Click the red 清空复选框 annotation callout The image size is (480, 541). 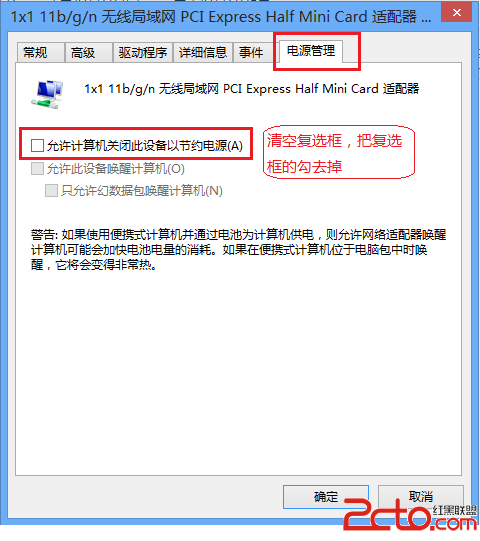[339, 153]
